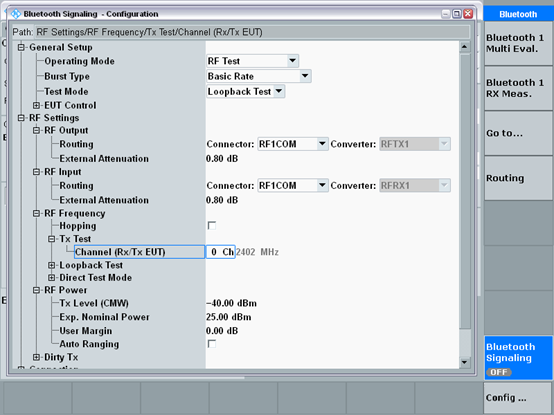
Task: Open the Test Mode dropdown
Action: (279, 91)
